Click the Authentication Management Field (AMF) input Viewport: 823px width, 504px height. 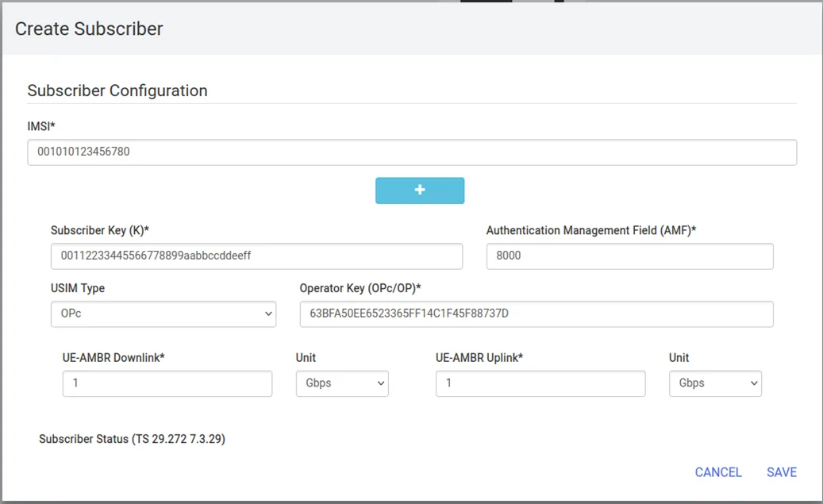point(630,256)
